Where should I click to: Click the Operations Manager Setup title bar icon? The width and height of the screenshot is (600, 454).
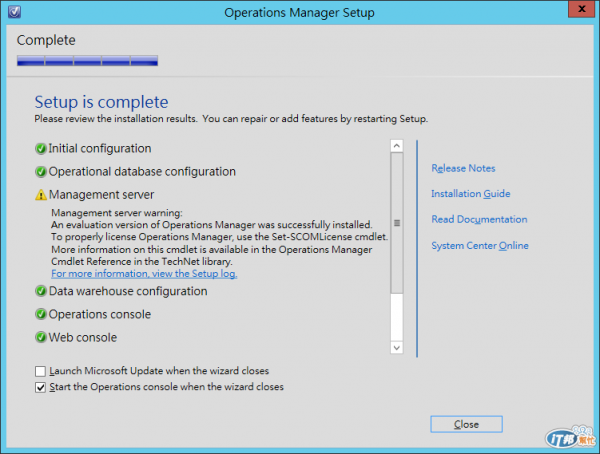point(15,12)
